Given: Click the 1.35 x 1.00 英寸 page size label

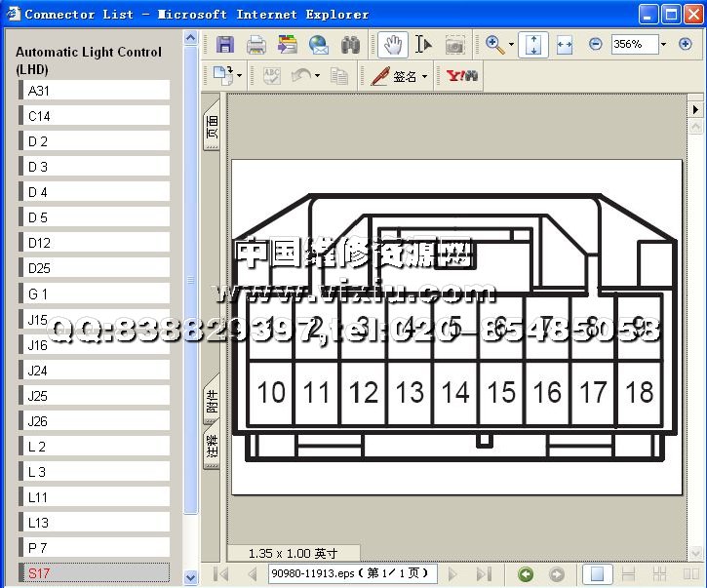Looking at the screenshot, I should tap(294, 553).
